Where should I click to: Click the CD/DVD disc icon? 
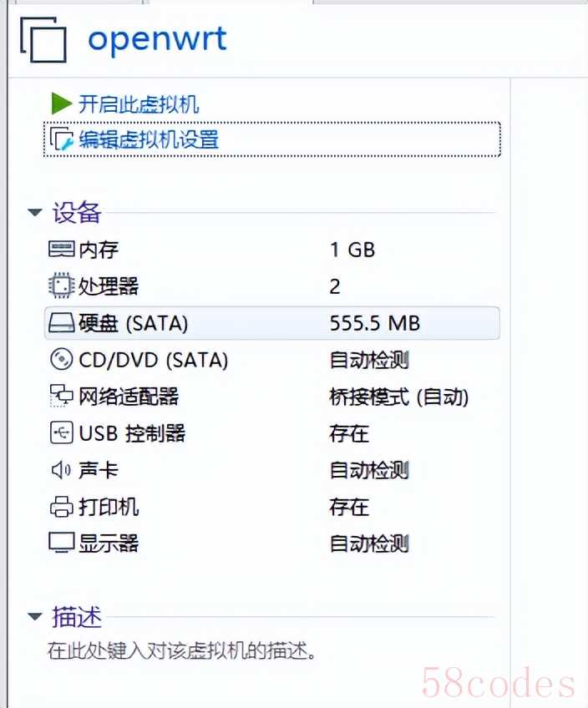[61, 360]
